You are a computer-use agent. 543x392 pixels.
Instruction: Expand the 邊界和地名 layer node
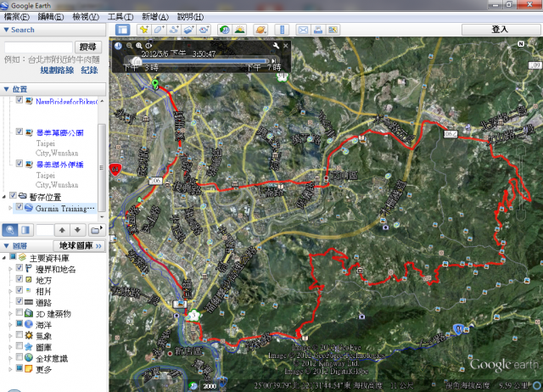(x=10, y=269)
